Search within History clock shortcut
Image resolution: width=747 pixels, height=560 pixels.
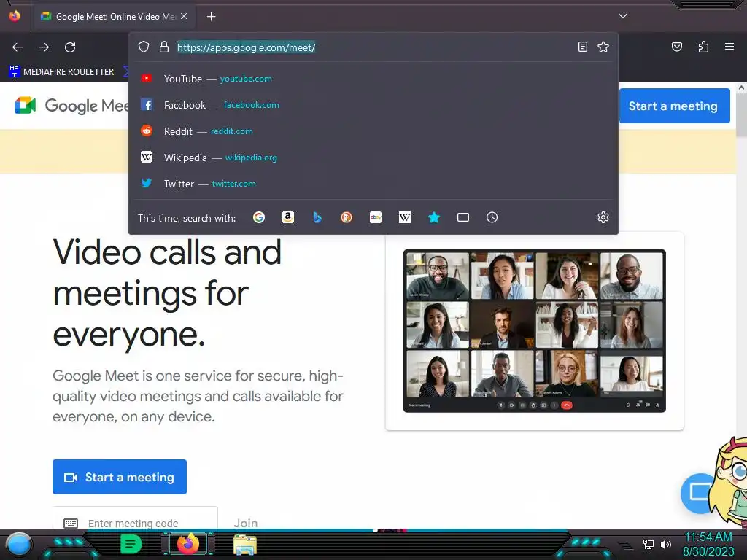click(492, 217)
